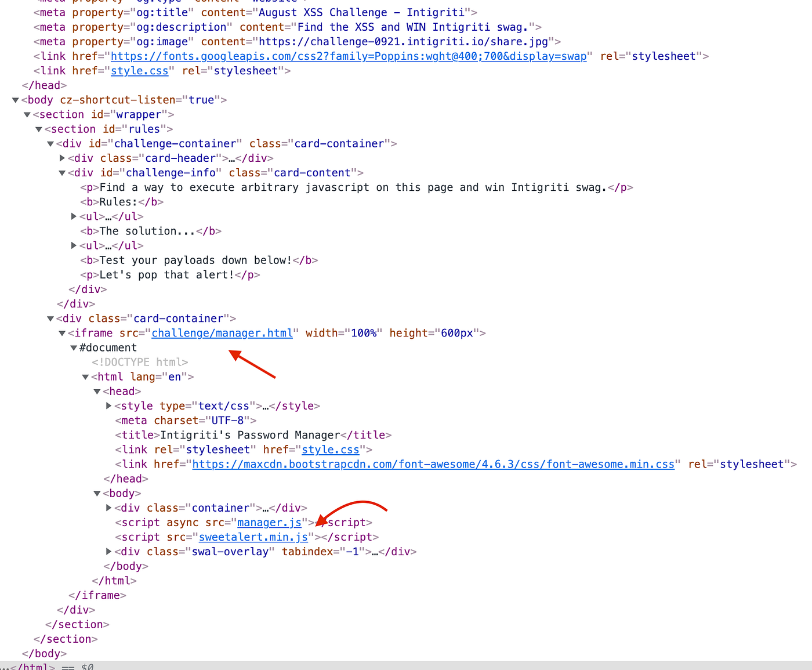
Task: Select the 'Find a way to execute' paragraph
Action: tap(357, 187)
